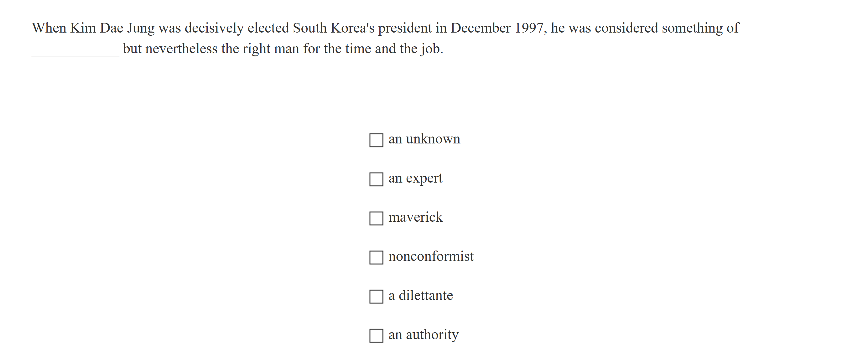Image resolution: width=868 pixels, height=352 pixels.
Task: Tick the 'an expert' checkbox
Action: [x=376, y=179]
